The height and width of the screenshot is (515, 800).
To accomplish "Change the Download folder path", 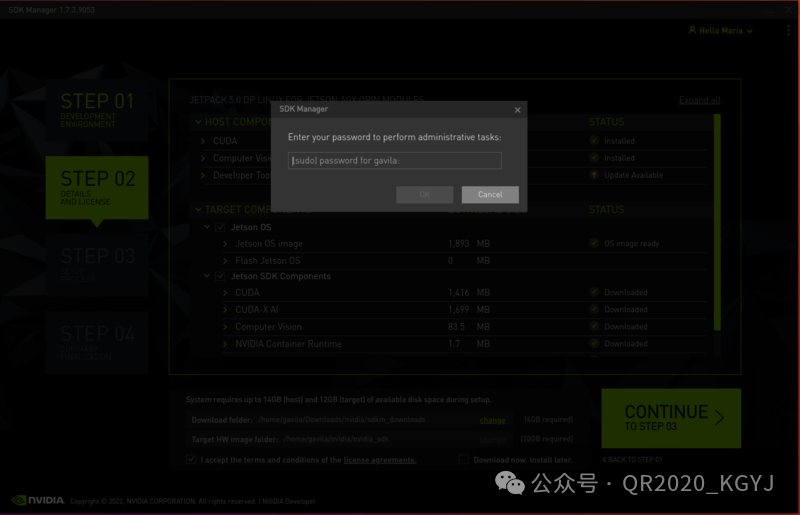I will click(492, 420).
